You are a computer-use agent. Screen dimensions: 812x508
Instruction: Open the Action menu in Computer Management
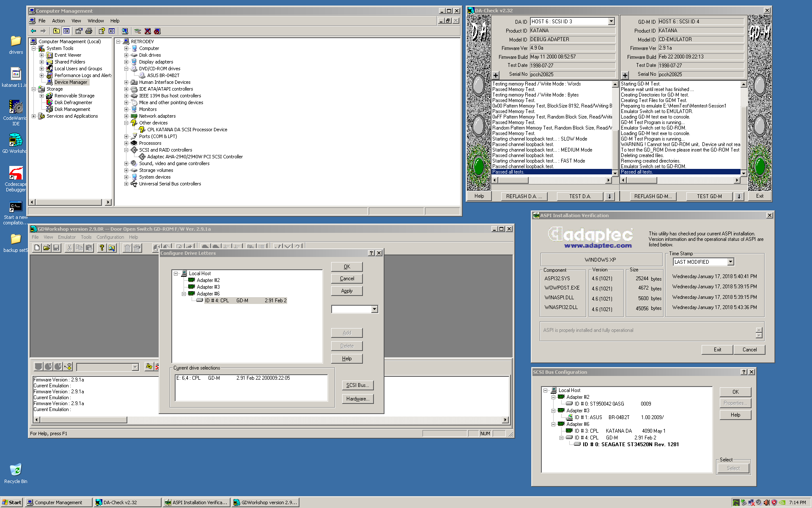click(x=58, y=21)
